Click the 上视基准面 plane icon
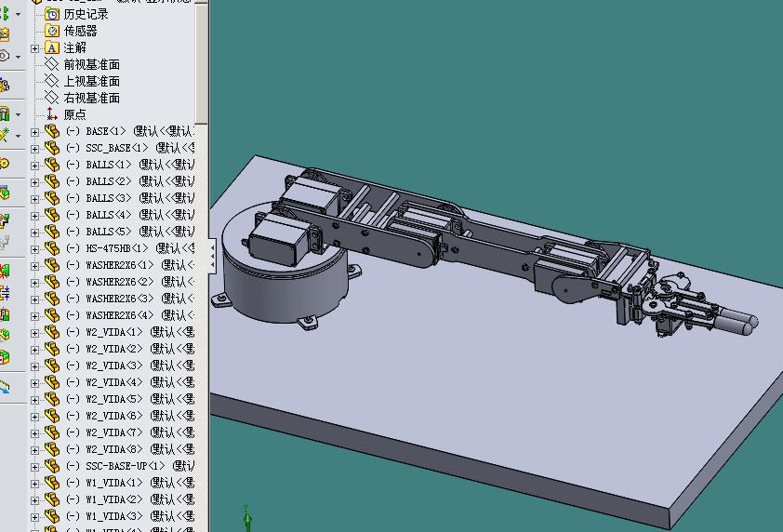The image size is (783, 532). click(x=52, y=81)
